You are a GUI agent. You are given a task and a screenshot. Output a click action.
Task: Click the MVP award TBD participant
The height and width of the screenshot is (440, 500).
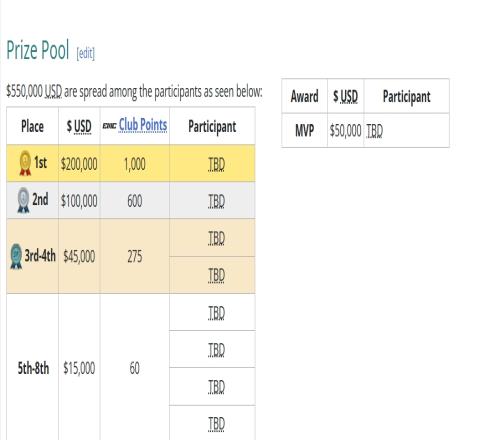click(x=375, y=131)
